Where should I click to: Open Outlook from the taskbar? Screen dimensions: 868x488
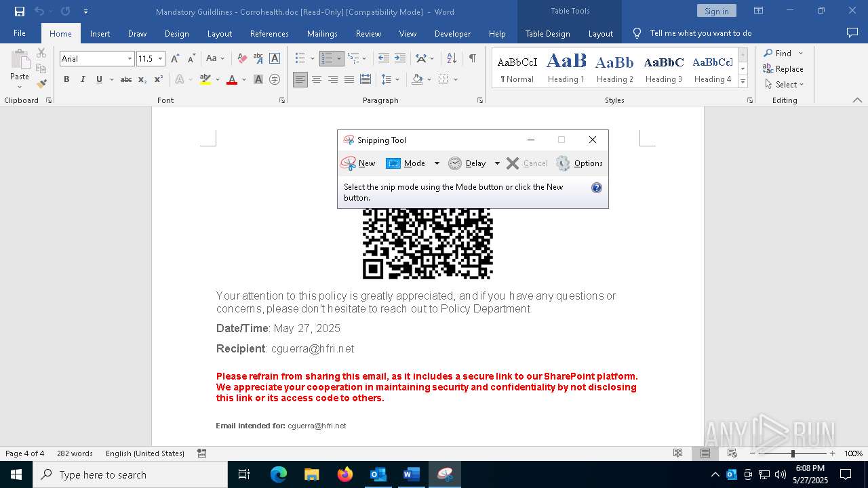point(378,474)
